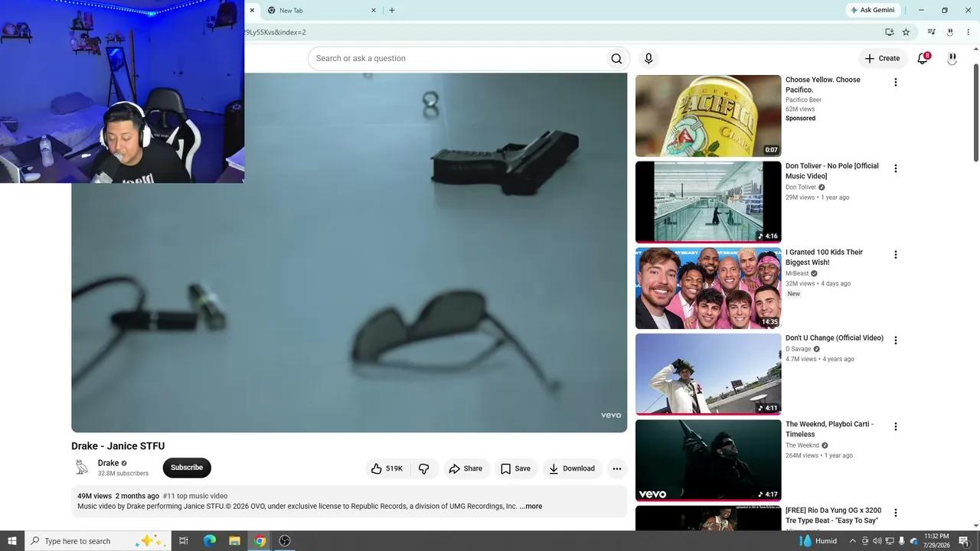Open The Weeknd Timeless thumbnail
980x551 pixels.
pos(708,460)
